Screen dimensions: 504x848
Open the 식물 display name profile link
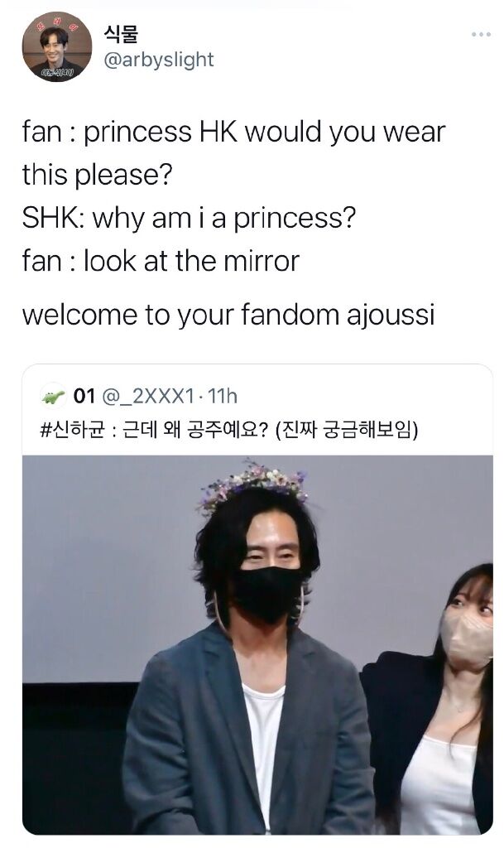[x=121, y=33]
